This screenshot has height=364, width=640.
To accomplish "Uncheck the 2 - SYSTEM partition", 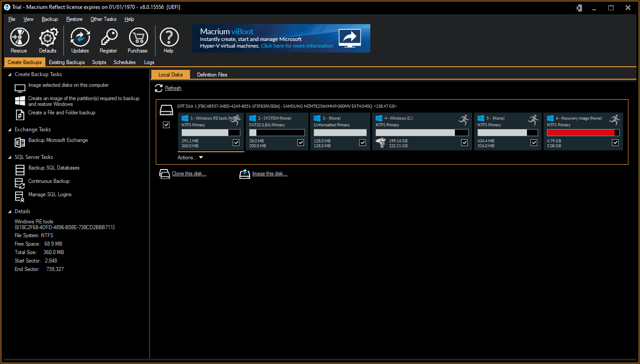I will (300, 142).
